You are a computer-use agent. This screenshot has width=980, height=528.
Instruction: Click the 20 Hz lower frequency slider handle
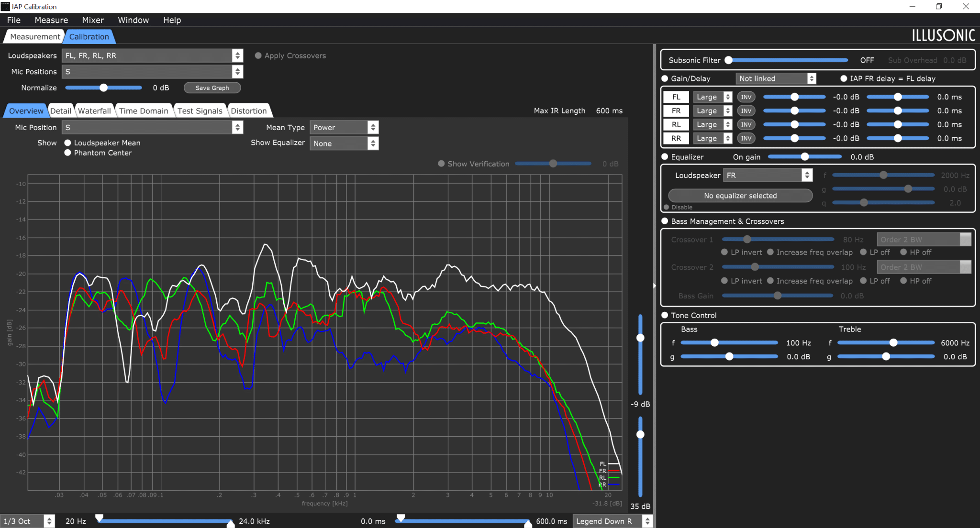pyautogui.click(x=99, y=518)
